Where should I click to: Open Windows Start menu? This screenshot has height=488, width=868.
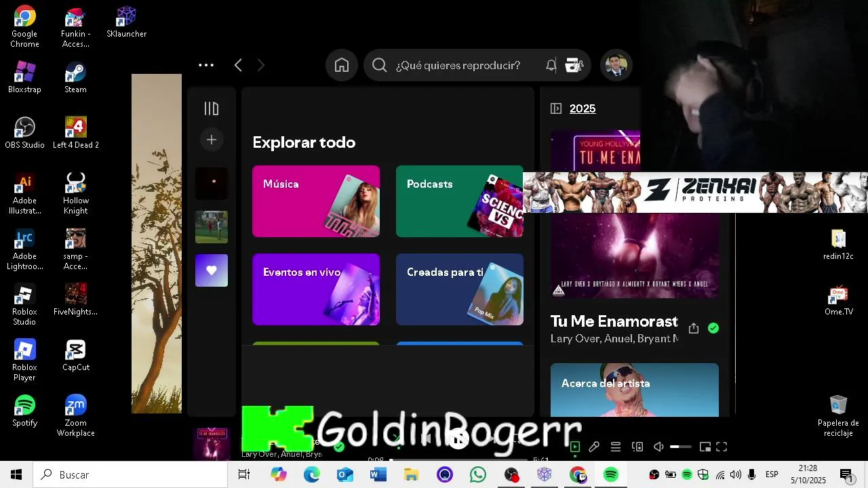[16, 475]
